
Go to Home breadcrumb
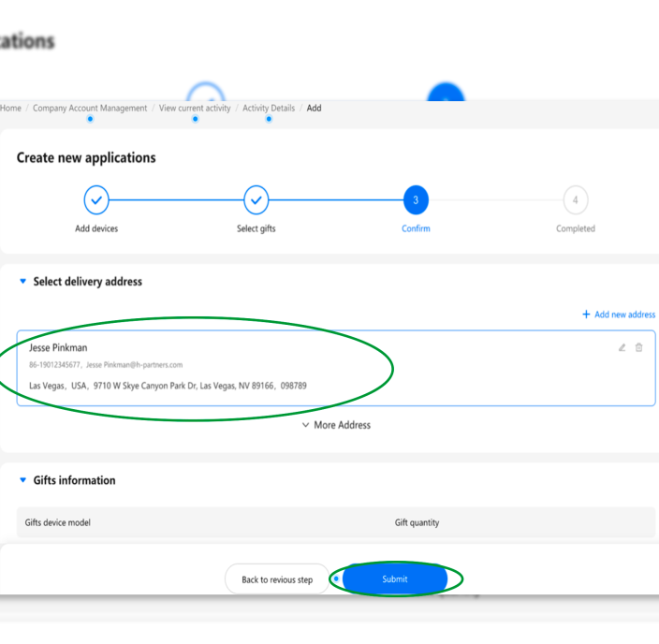tap(10, 108)
